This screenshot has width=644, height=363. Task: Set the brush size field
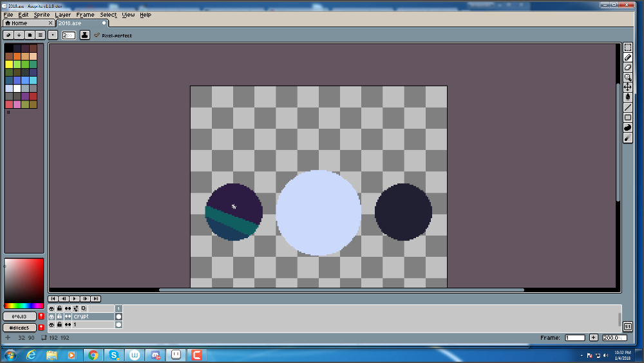tap(69, 35)
